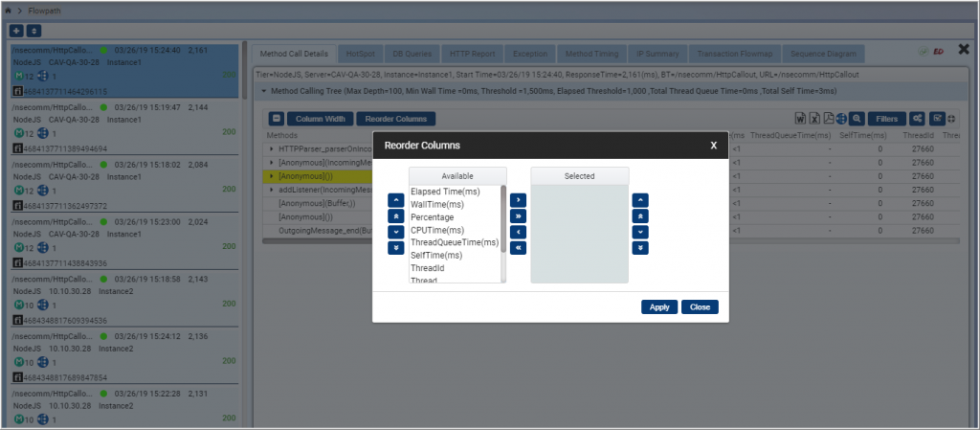This screenshot has width=980, height=430.
Task: Select WallTime(ms) in Available list
Action: click(455, 204)
